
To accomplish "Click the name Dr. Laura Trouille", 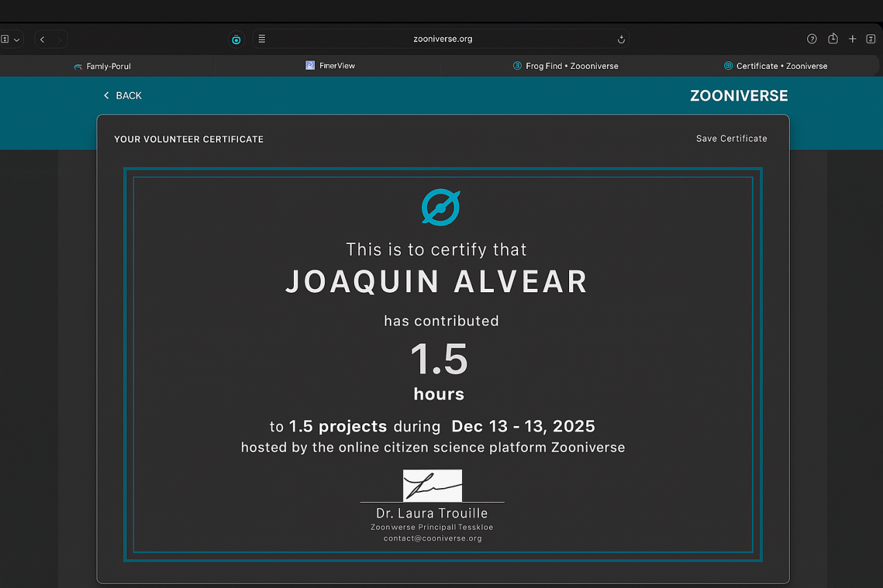I will [x=432, y=514].
